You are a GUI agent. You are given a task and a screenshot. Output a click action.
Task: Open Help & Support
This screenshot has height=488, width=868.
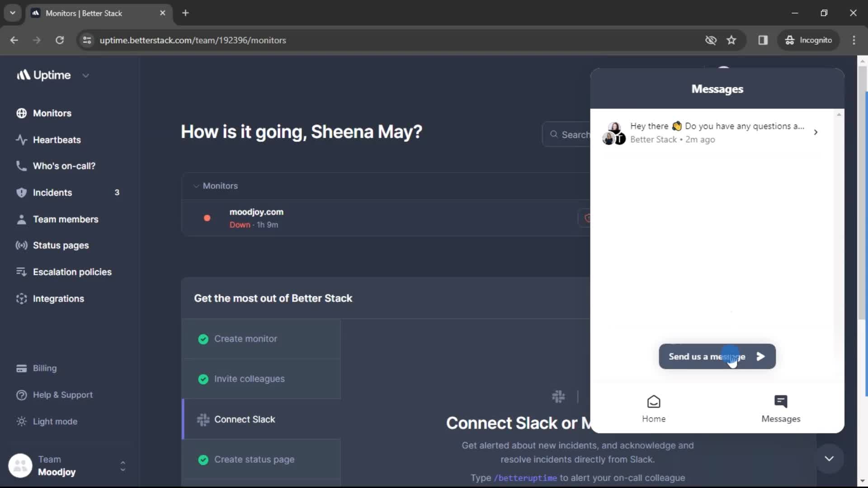pyautogui.click(x=62, y=395)
